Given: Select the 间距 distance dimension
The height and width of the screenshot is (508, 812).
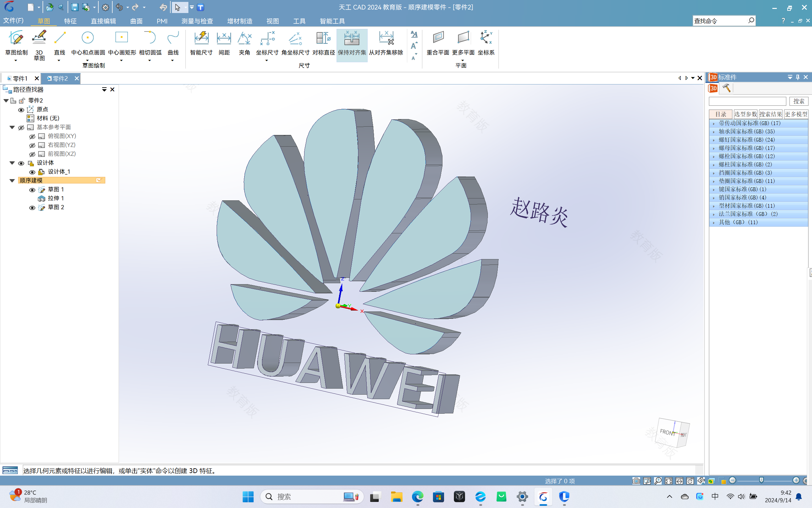Looking at the screenshot, I should pyautogui.click(x=224, y=43).
